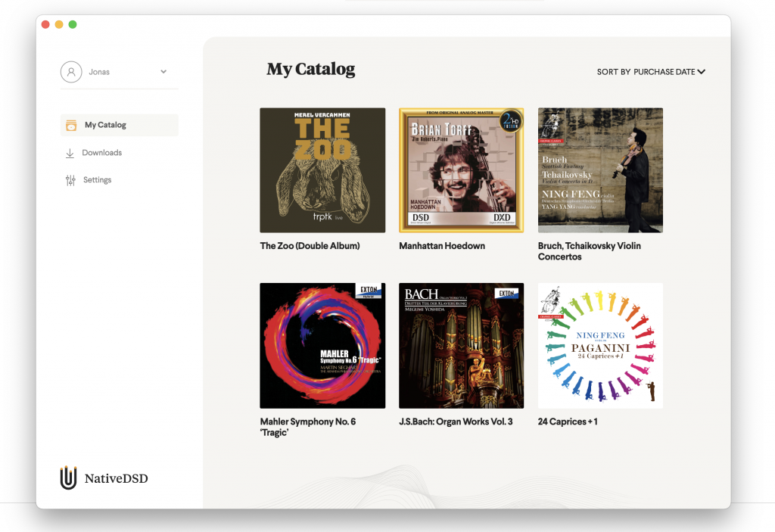Viewport: 775px width, 532px height.
Task: Click the NativeDSD wordmark text
Action: [116, 478]
